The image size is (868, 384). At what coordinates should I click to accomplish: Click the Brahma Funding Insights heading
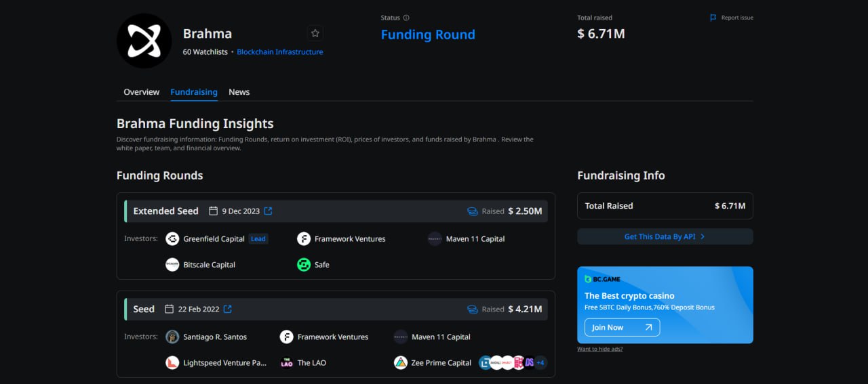coord(195,124)
